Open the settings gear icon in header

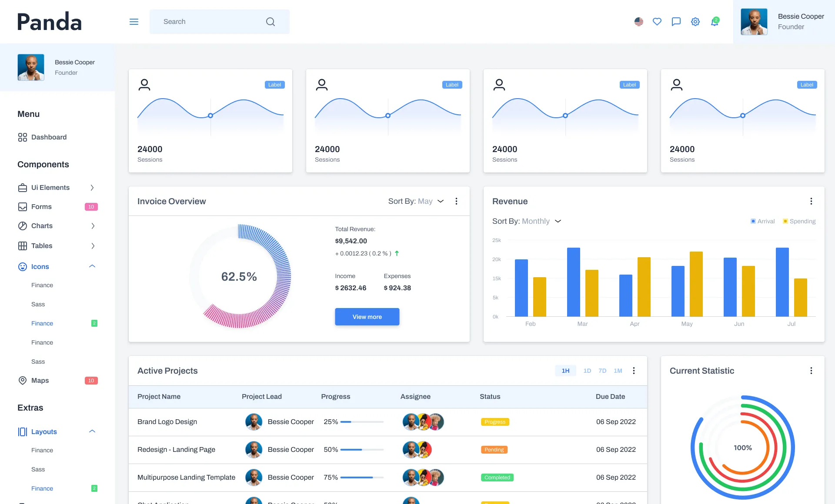pos(695,21)
